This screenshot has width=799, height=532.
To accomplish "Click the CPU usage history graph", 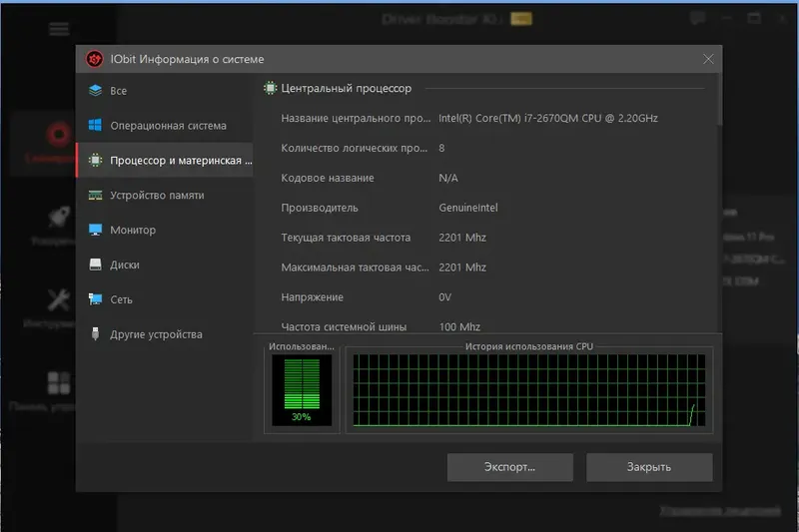I will [x=529, y=390].
